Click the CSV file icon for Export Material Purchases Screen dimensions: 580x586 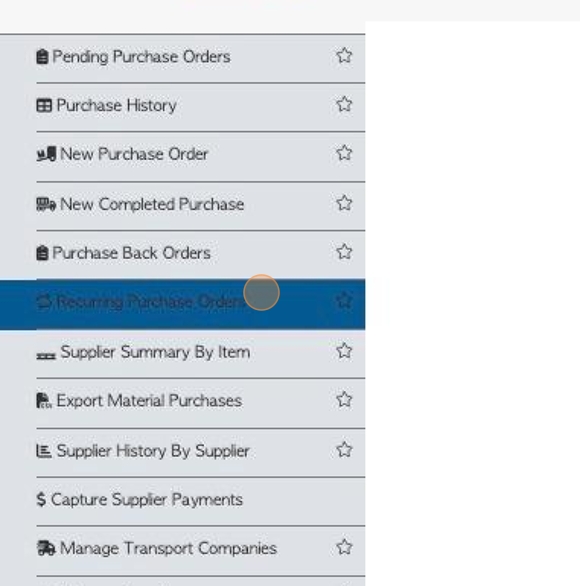pos(44,401)
